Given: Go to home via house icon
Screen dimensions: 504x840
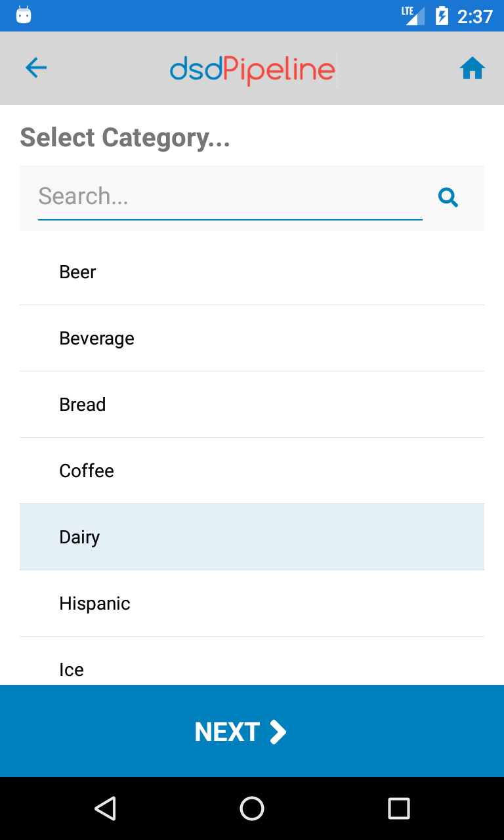Looking at the screenshot, I should point(472,68).
